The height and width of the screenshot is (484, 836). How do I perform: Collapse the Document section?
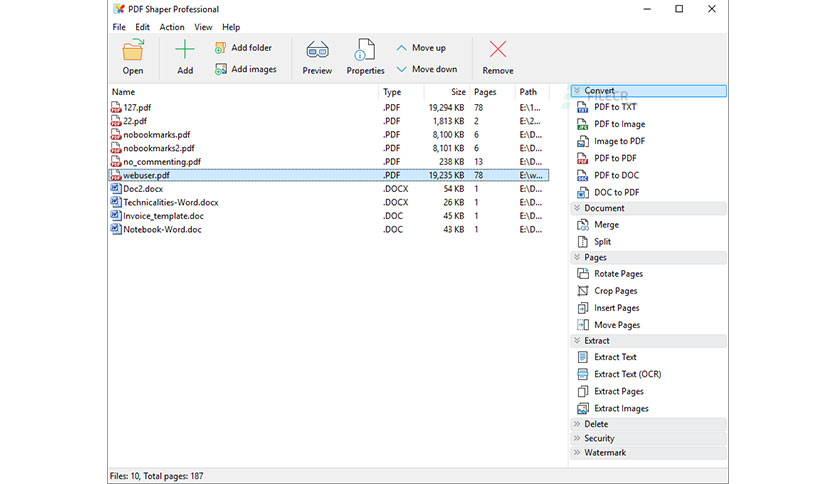[648, 208]
